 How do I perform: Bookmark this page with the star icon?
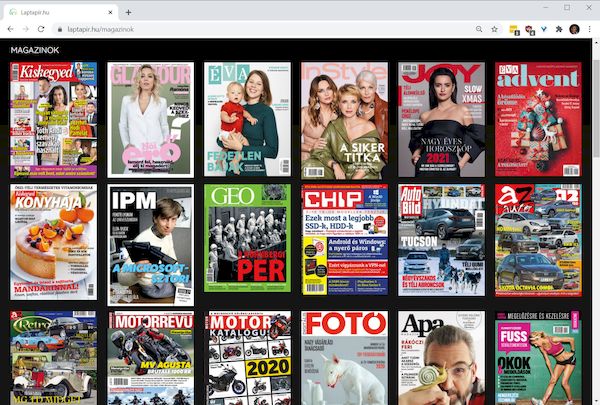[x=494, y=29]
